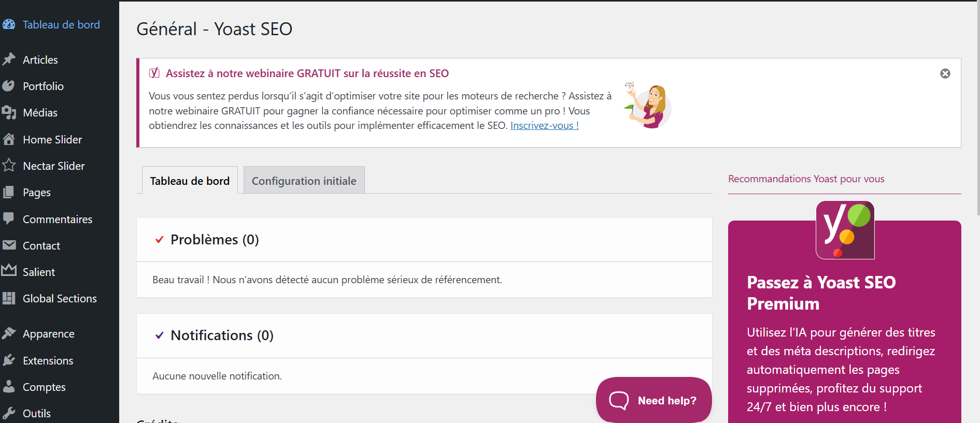Click the Yoast SEO Premium logo badge

845,230
